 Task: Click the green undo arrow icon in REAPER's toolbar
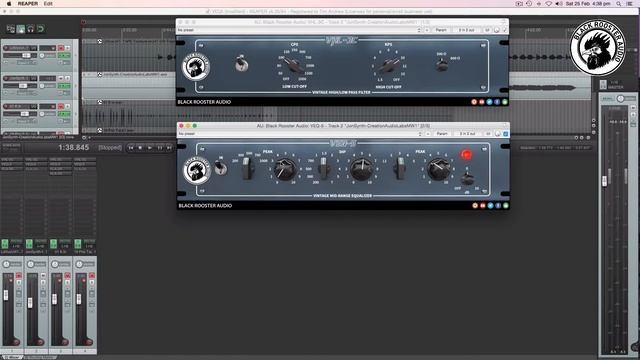[x=40, y=29]
